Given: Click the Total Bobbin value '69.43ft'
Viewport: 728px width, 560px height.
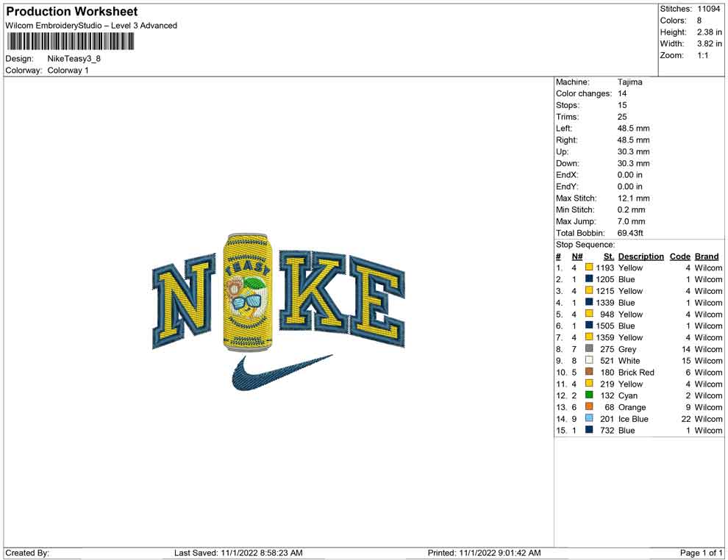Looking at the screenshot, I should pyautogui.click(x=630, y=233).
